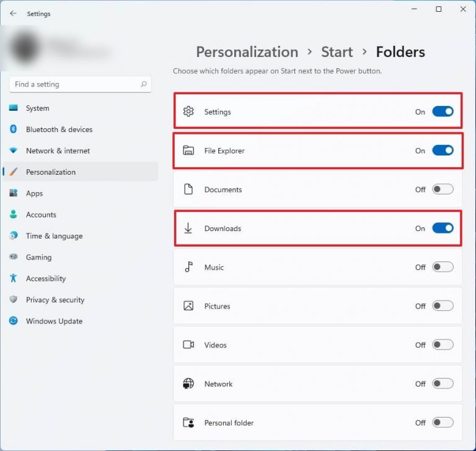Click the Downloads arrow icon
This screenshot has width=476, height=451.
tap(188, 228)
